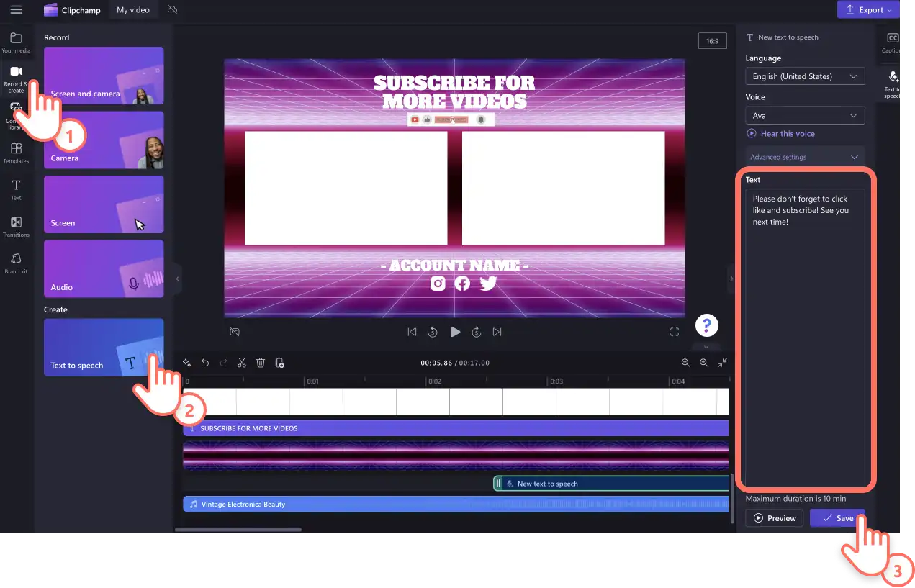Image resolution: width=915 pixels, height=588 pixels.
Task: Expand Advanced settings section
Action: [x=805, y=157]
